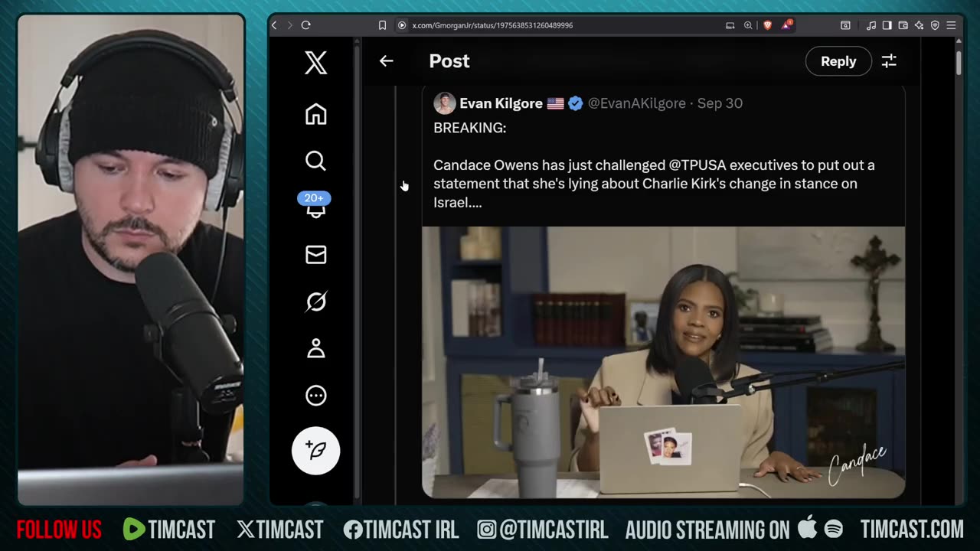Toggle the browser sidebar panel icon

pos(887,25)
